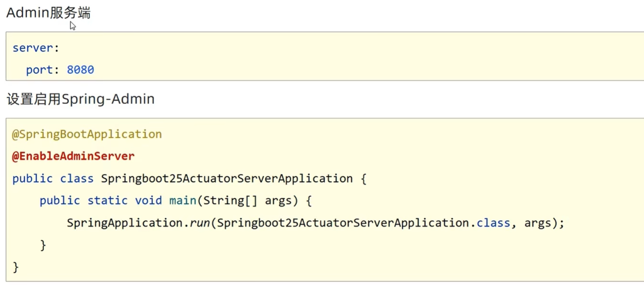Click the 设置启用Spring-Admin heading
The height and width of the screenshot is (296, 644).
tap(80, 99)
